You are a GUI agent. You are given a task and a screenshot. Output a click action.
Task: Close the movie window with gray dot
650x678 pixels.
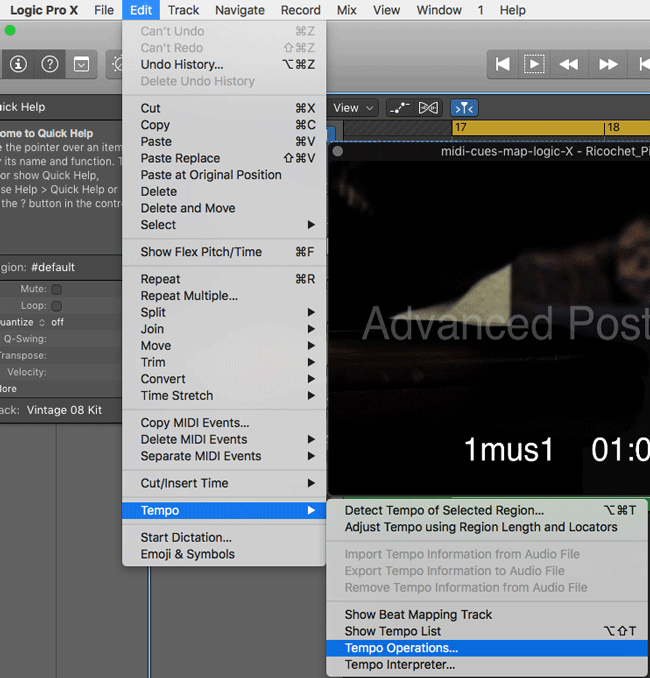tap(338, 151)
